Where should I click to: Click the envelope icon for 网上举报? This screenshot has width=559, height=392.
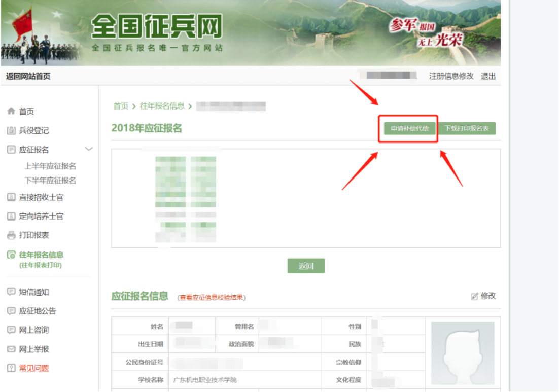coord(11,349)
